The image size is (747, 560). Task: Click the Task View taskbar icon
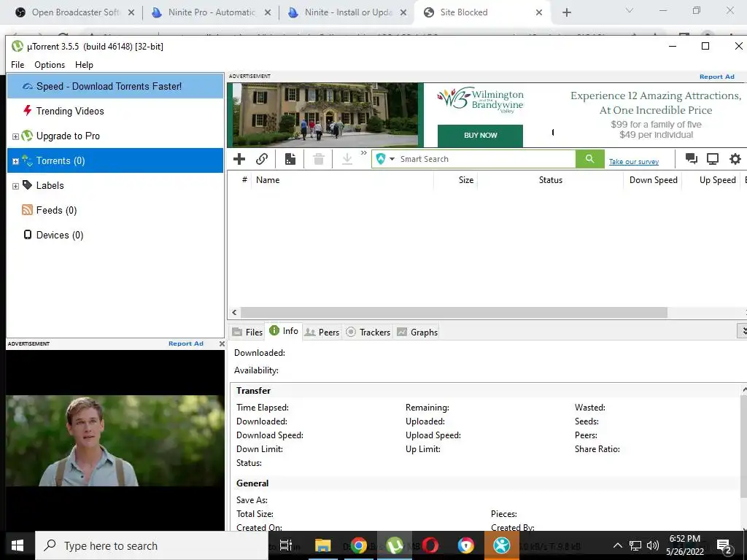point(286,545)
